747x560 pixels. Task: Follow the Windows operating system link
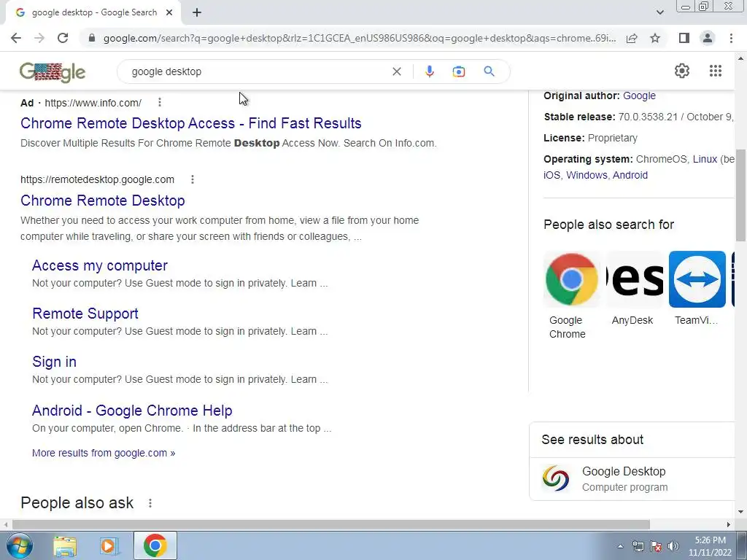(x=587, y=175)
